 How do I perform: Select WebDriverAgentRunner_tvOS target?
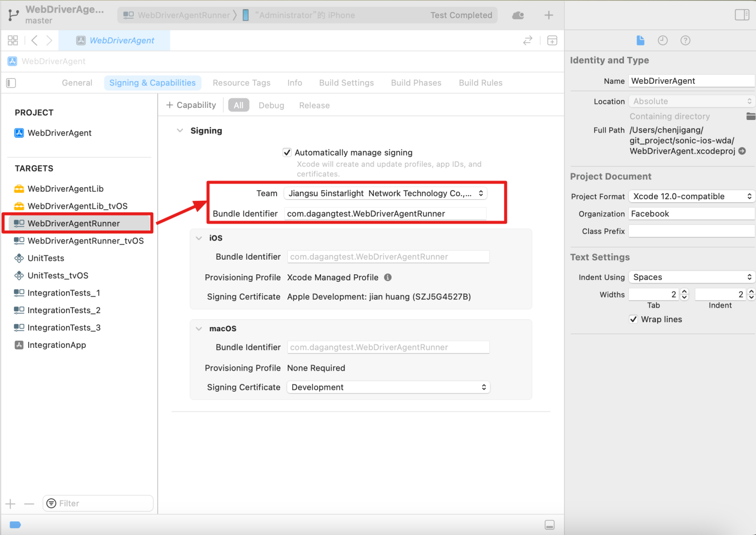[x=79, y=241]
